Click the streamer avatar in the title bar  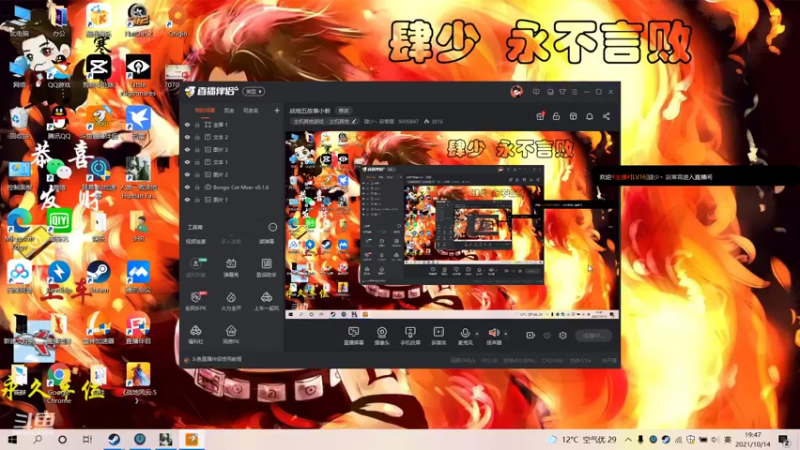(516, 91)
